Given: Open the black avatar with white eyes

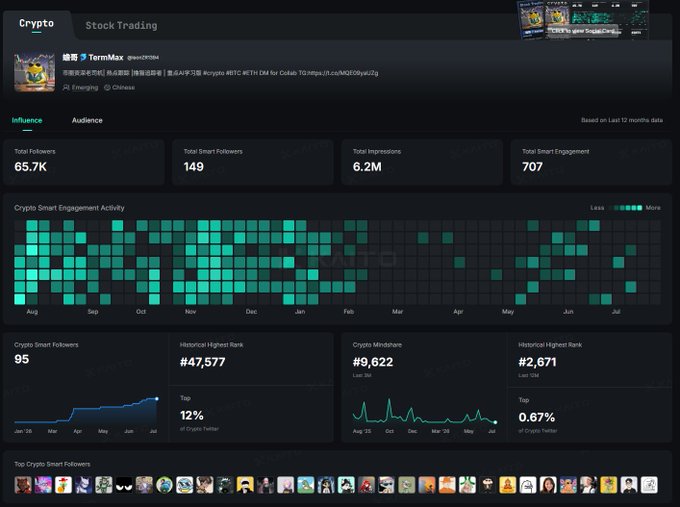Looking at the screenshot, I should tap(124, 485).
